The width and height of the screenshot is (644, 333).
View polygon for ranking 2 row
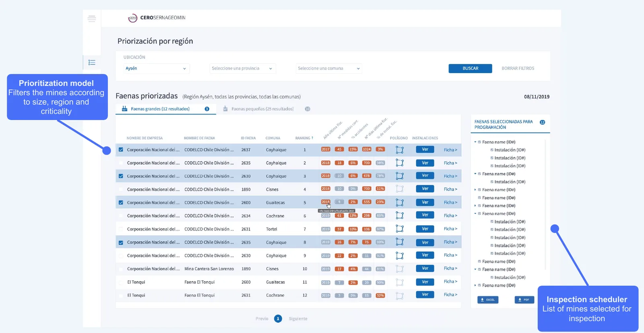pyautogui.click(x=400, y=163)
